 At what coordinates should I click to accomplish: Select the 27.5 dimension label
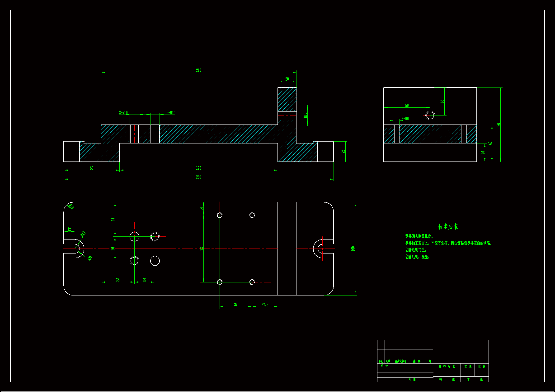[x=265, y=305]
